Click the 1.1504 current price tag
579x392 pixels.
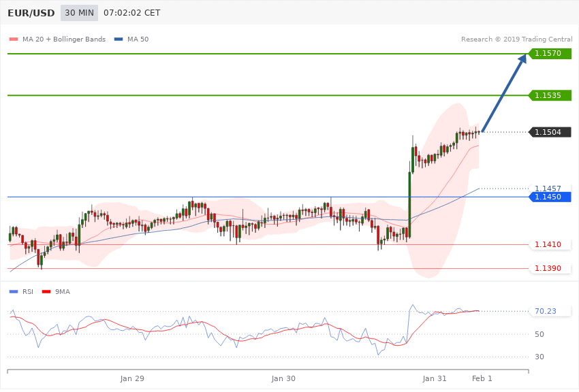(x=550, y=132)
